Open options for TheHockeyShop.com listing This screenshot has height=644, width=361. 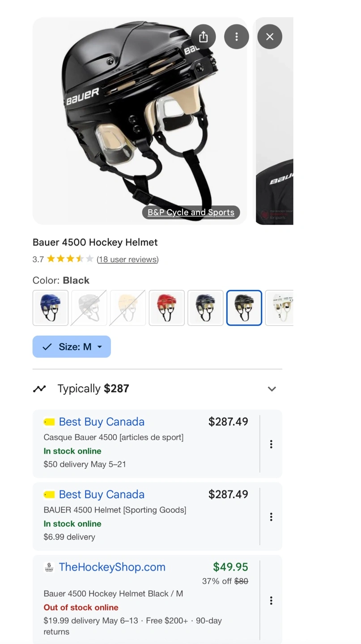click(271, 601)
